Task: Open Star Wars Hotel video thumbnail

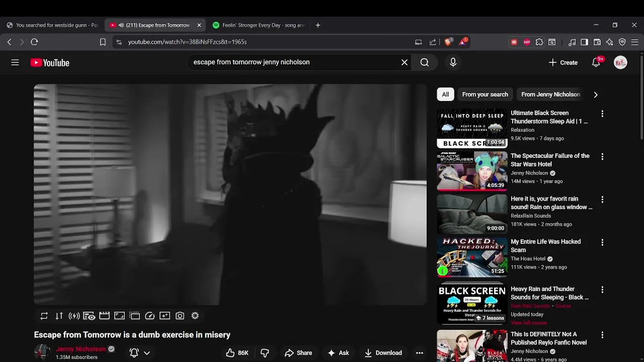Action: [x=472, y=171]
